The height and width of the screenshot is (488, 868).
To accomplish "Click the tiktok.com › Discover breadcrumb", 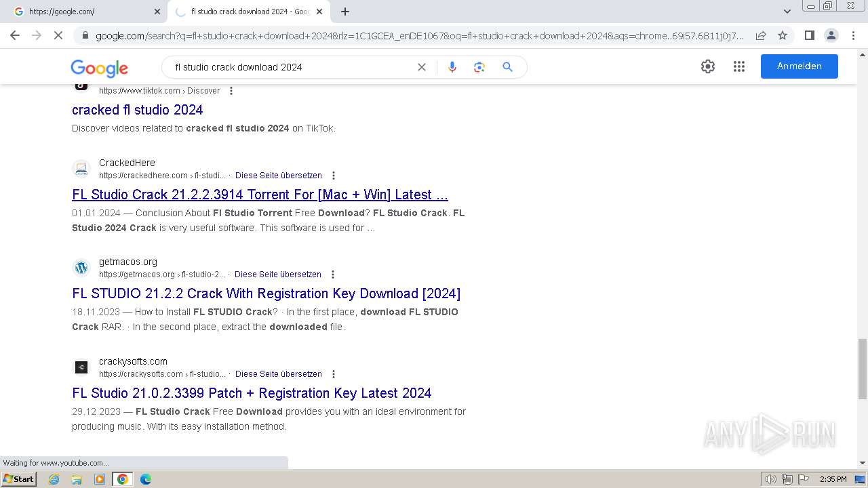I will pos(159,91).
